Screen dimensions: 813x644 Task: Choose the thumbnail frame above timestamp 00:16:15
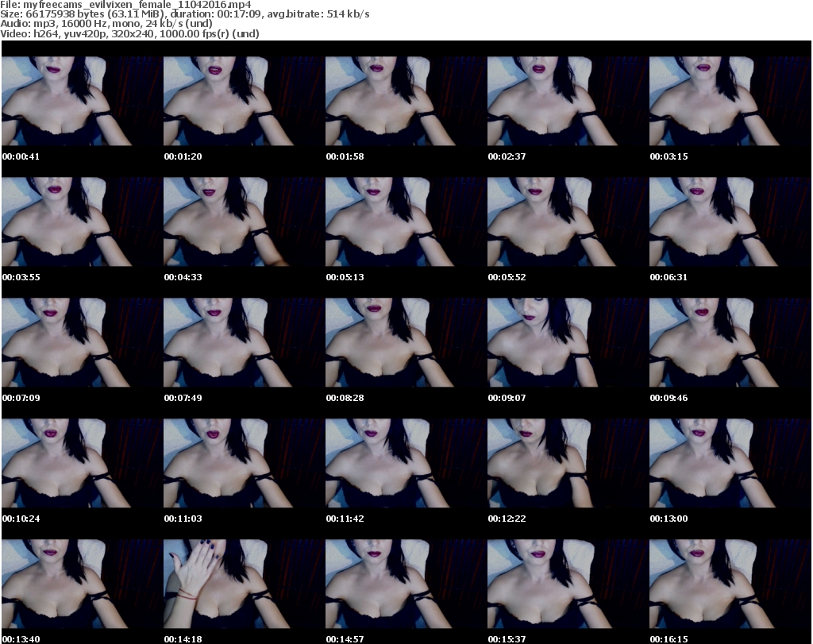coord(730,584)
